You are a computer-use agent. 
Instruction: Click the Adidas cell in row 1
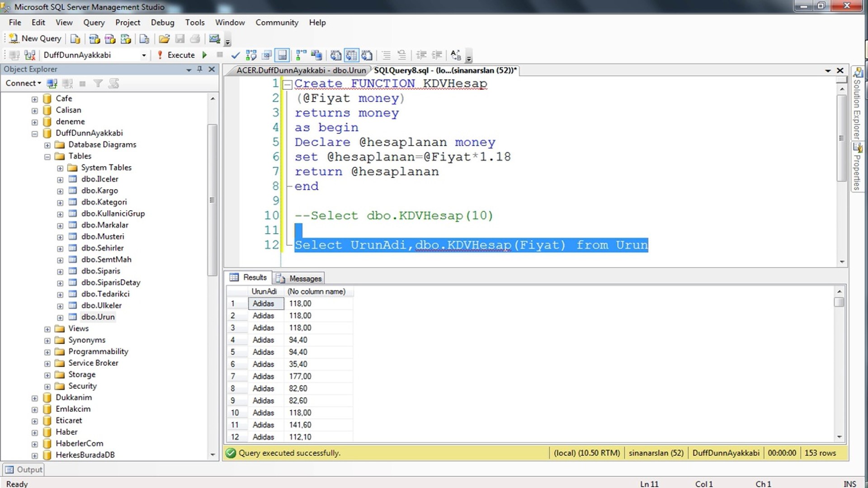click(x=266, y=304)
